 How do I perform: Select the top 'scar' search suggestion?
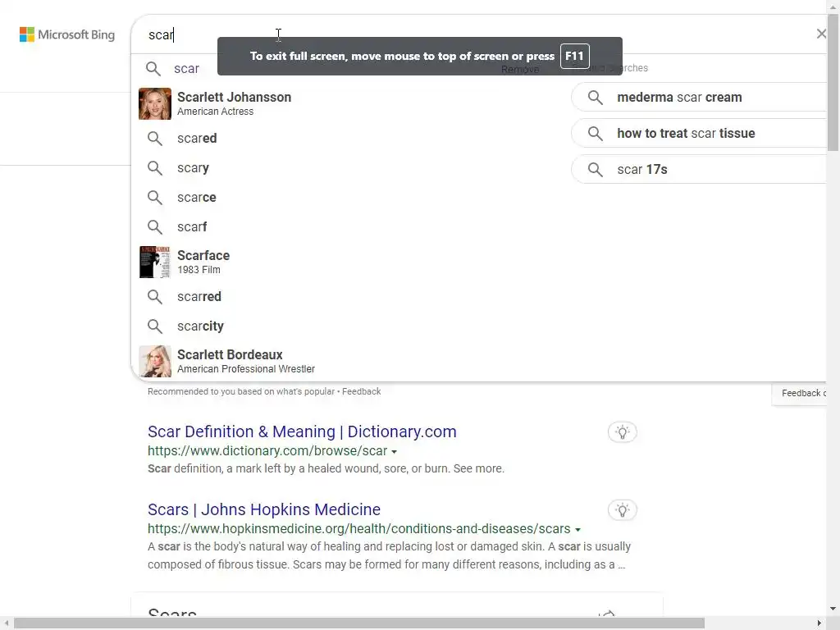click(x=186, y=69)
